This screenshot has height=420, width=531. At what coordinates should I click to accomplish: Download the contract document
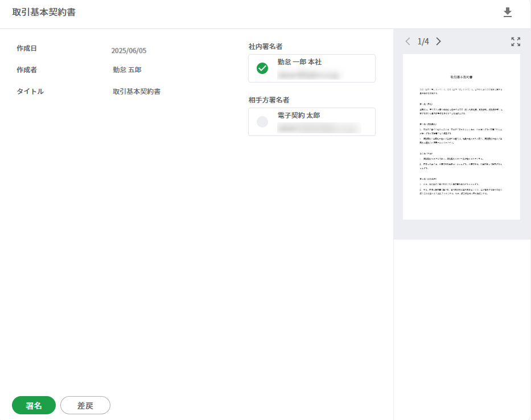click(x=507, y=12)
